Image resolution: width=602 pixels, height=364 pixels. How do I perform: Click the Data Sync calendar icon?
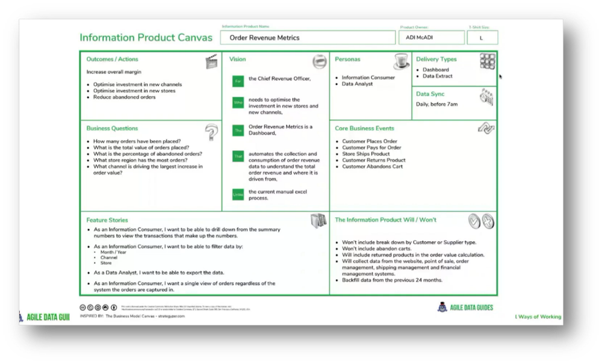(487, 97)
